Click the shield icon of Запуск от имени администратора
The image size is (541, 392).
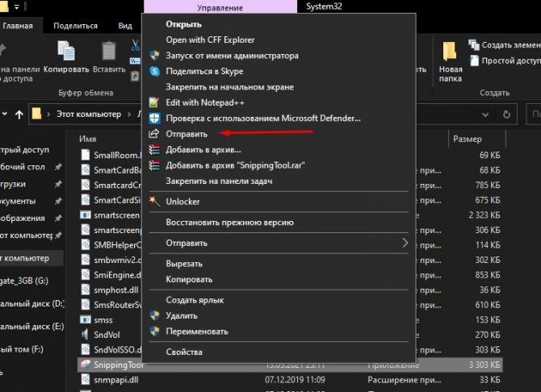point(154,56)
